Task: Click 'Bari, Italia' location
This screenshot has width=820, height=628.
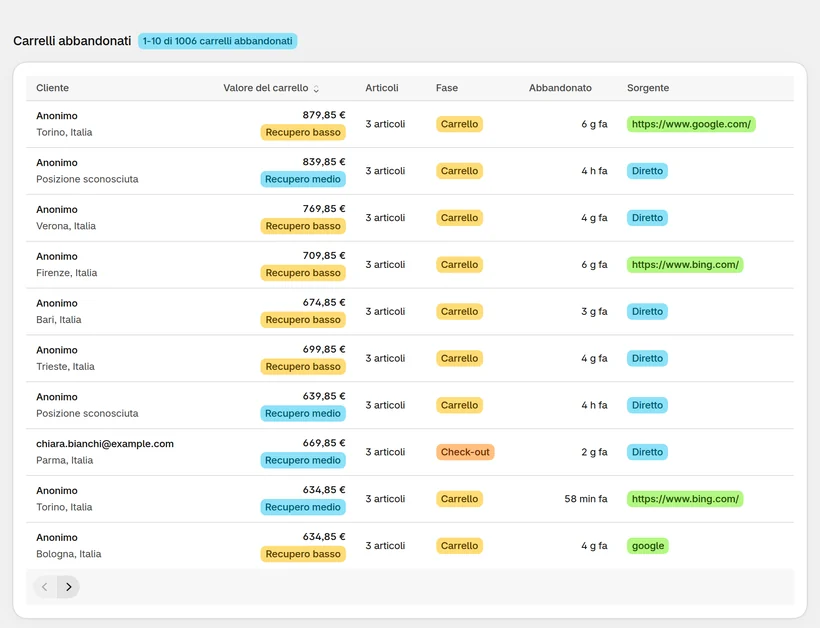Action: click(x=59, y=319)
